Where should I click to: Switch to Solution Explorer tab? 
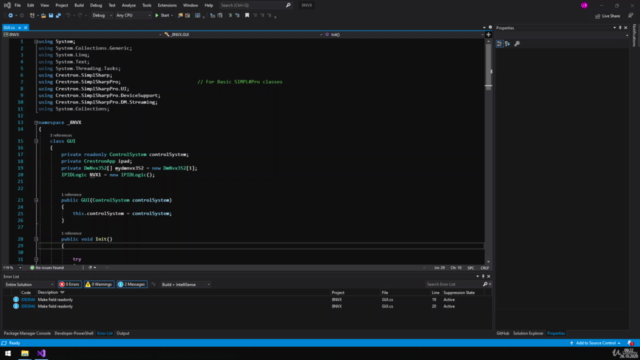point(528,333)
